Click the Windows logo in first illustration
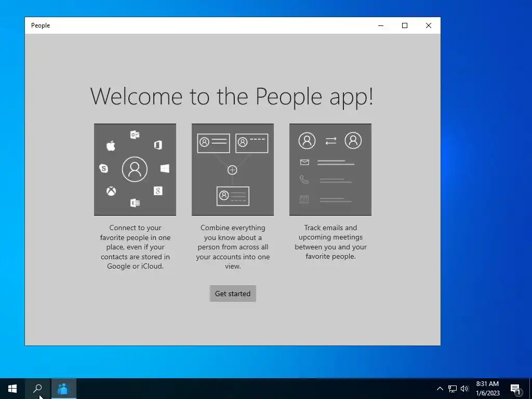Image resolution: width=532 pixels, height=399 pixels. coord(165,168)
